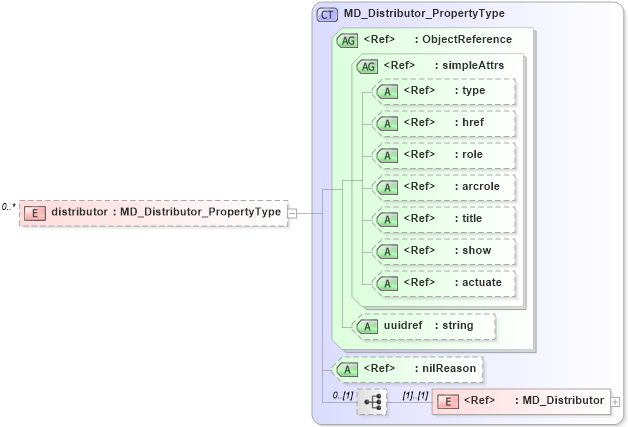Click the 0..* cardinality label
This screenshot has height=427, width=628.
pos(8,207)
